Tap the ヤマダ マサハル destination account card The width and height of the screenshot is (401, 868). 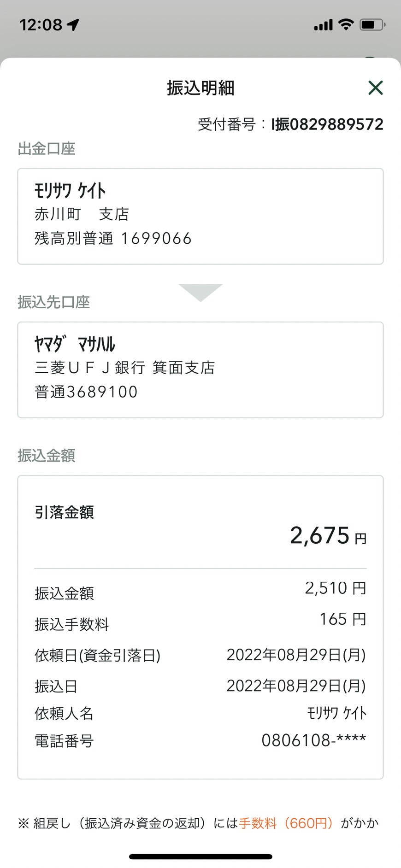tap(200, 370)
